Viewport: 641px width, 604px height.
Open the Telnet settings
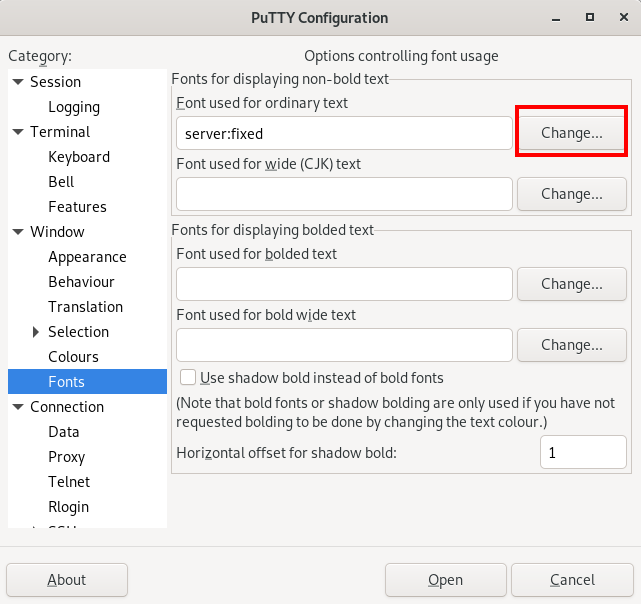pos(69,482)
